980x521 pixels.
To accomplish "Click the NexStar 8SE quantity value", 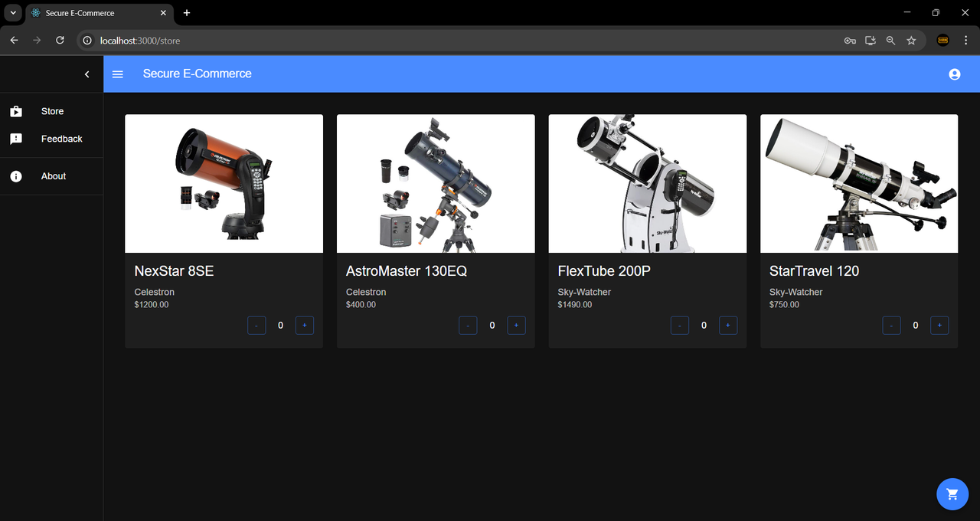I will coord(280,326).
